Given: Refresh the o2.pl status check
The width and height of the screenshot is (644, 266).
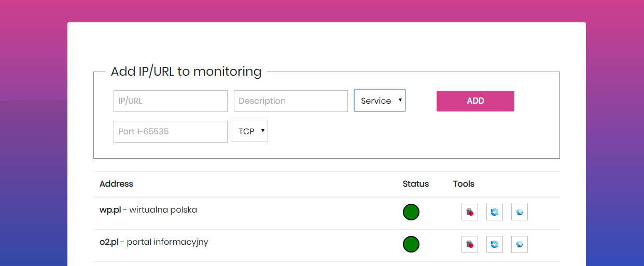Looking at the screenshot, I should pyautogui.click(x=495, y=244).
